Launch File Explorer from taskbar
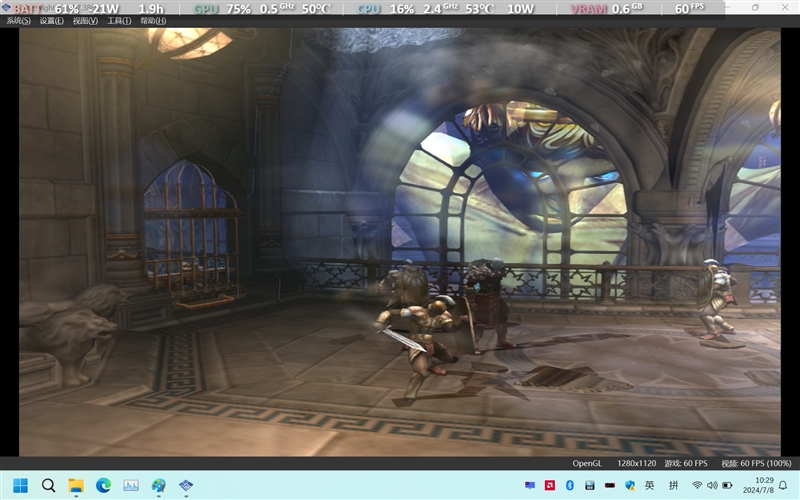 [x=76, y=485]
